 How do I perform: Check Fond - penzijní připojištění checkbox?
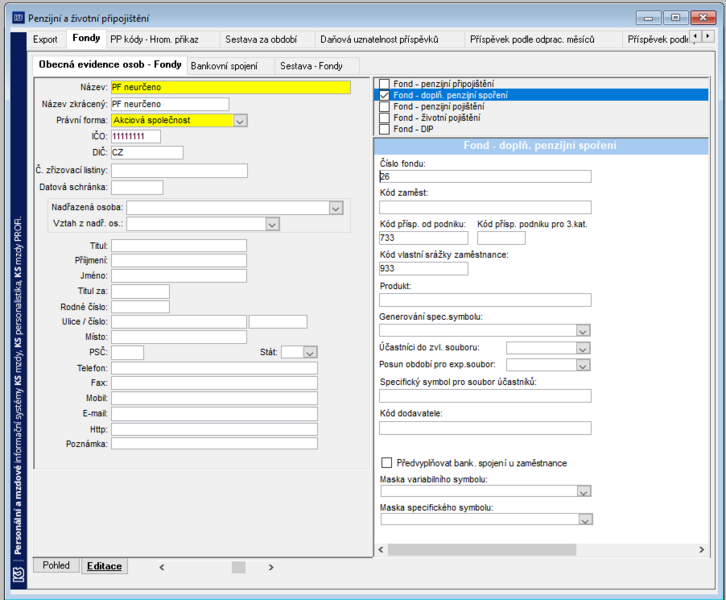click(x=384, y=84)
